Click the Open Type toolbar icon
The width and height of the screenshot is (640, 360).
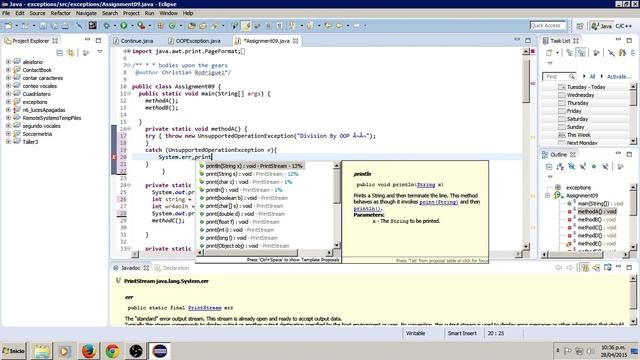[191, 26]
